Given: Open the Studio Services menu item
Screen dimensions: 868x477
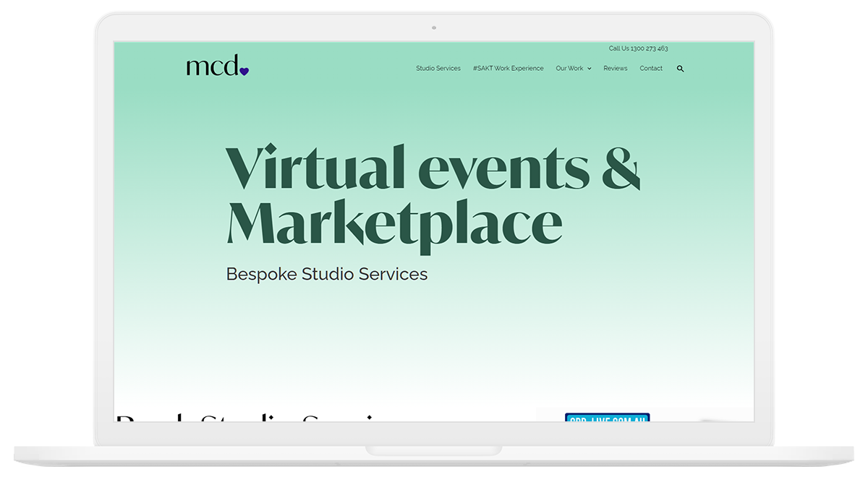Looking at the screenshot, I should click(438, 69).
